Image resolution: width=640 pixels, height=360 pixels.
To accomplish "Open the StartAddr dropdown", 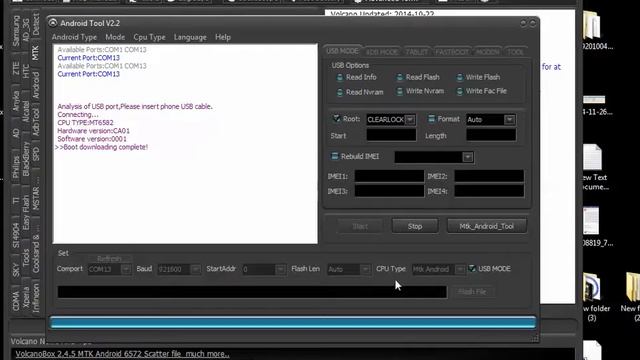I will coord(280,269).
